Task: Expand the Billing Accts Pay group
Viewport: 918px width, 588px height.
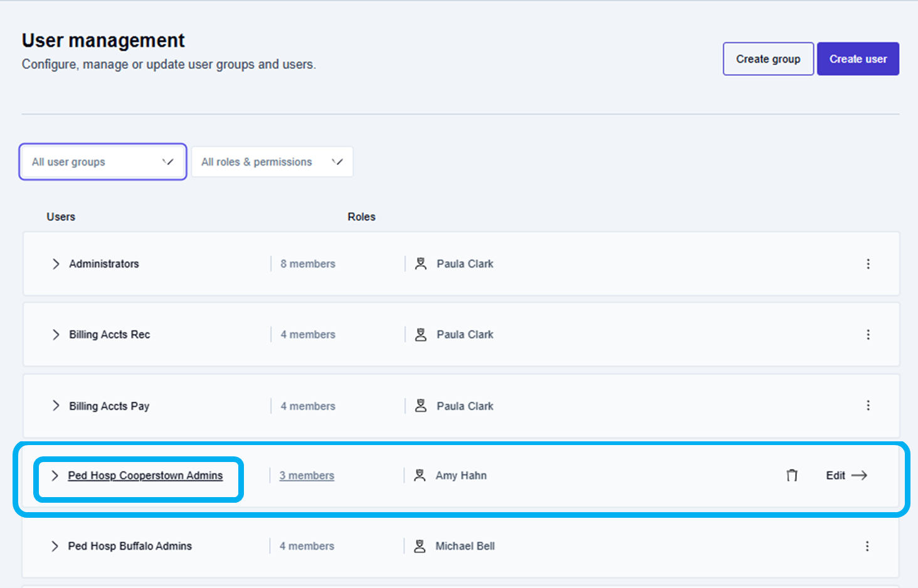Action: [56, 406]
